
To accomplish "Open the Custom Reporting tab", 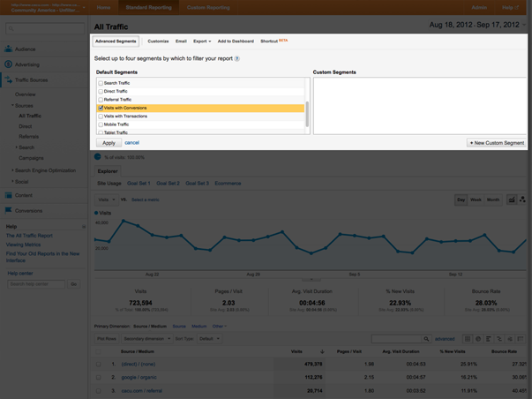I will coord(208,7).
